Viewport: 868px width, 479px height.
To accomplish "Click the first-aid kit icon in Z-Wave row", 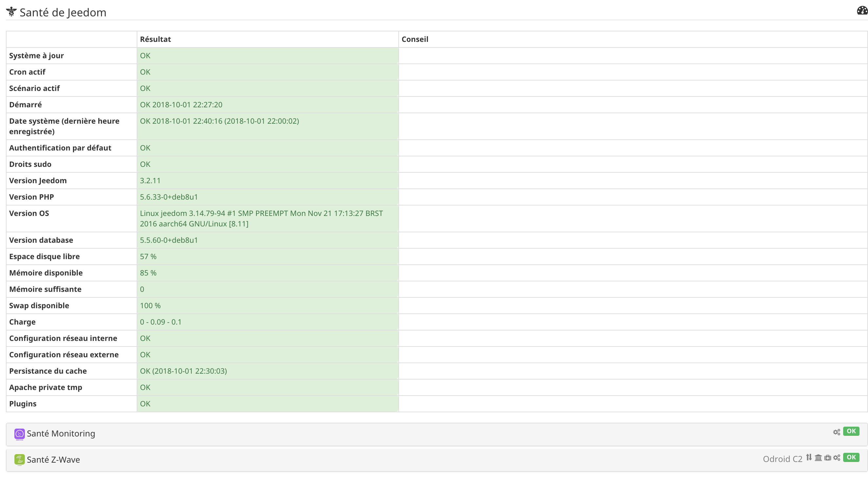I will tap(827, 458).
